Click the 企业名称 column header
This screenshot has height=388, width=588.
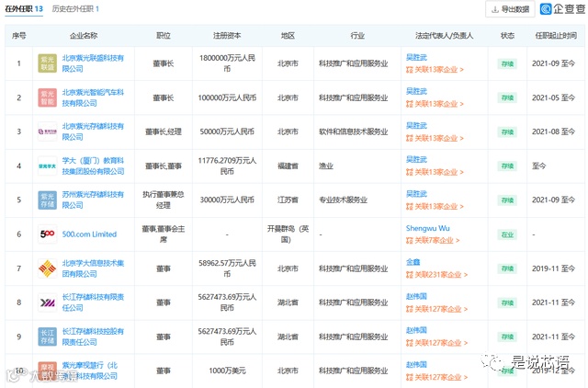[84, 36]
